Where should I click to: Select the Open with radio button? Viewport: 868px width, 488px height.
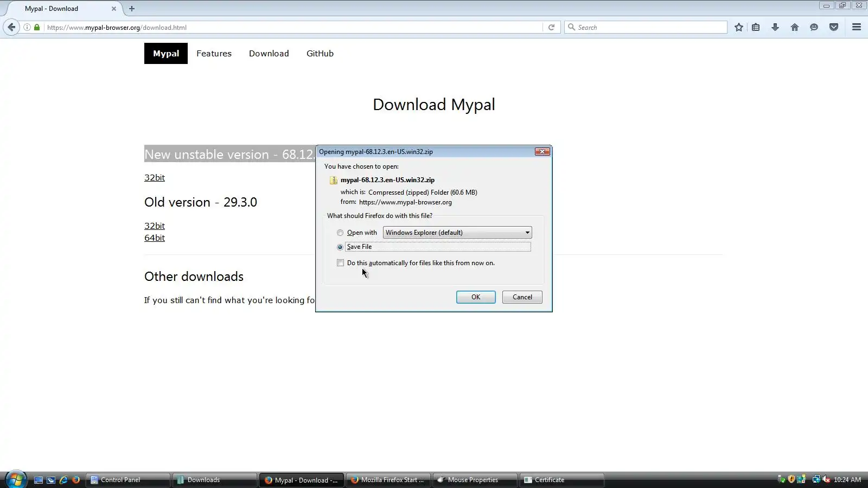340,233
